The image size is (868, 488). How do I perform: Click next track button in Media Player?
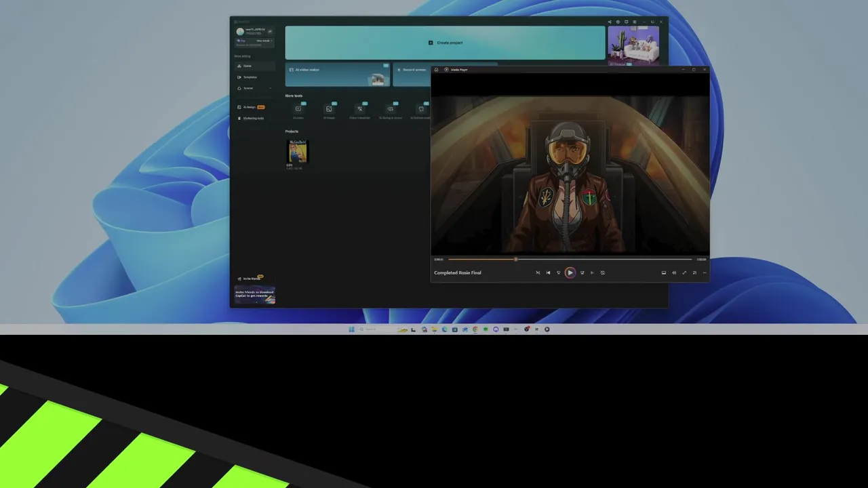click(x=592, y=272)
